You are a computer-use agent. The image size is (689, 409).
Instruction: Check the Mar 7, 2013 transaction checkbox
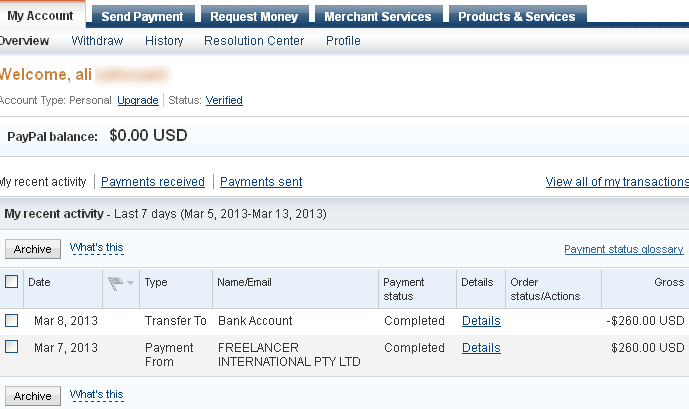click(11, 347)
